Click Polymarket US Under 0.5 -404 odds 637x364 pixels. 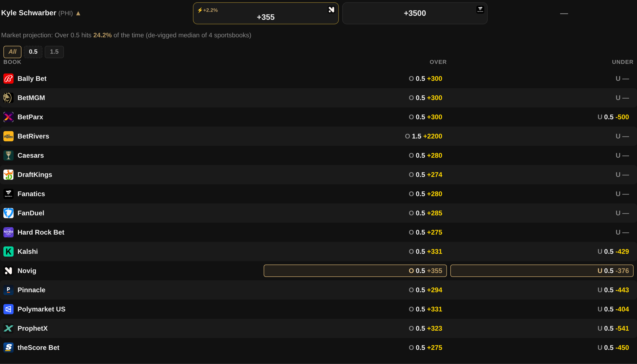pos(613,309)
